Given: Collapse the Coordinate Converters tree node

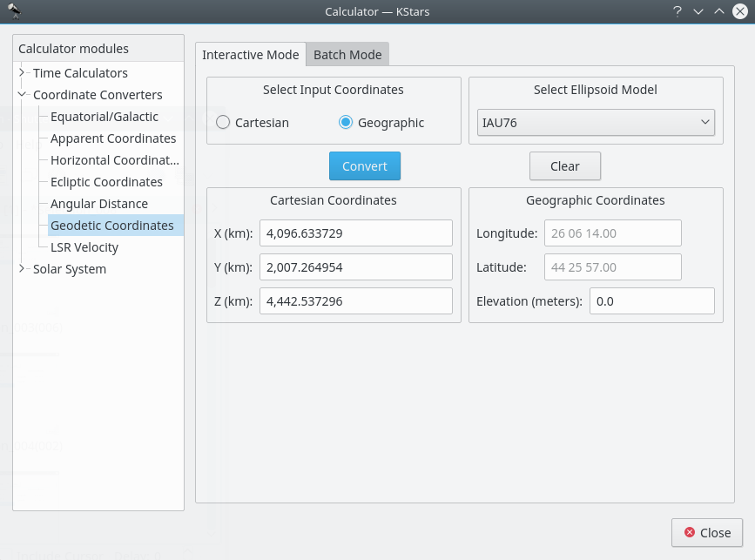Looking at the screenshot, I should (x=23, y=95).
